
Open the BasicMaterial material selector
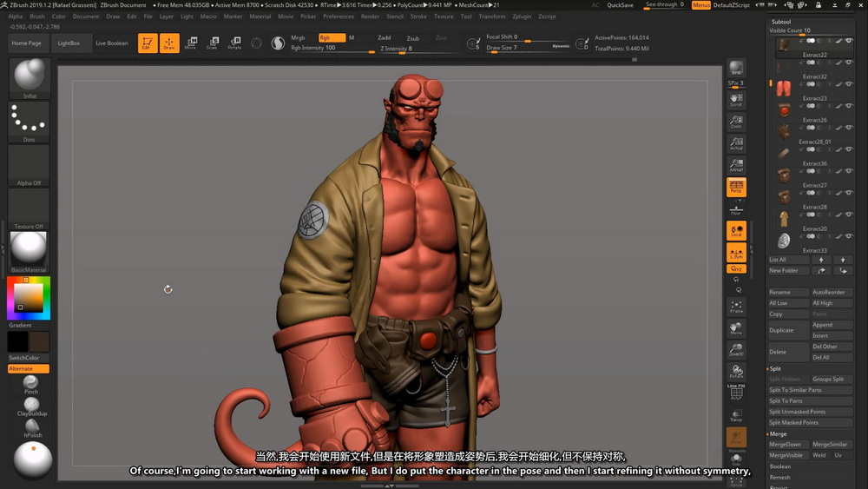coord(30,252)
